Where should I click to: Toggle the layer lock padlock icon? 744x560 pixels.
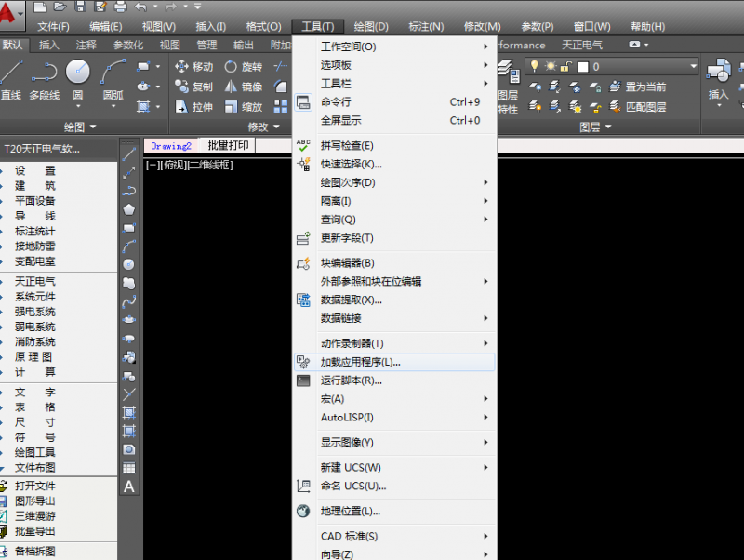[565, 66]
